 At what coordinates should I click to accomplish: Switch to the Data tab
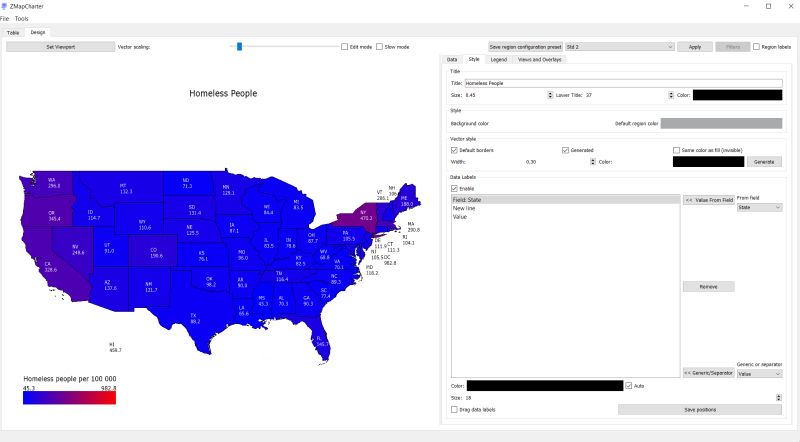coord(452,60)
